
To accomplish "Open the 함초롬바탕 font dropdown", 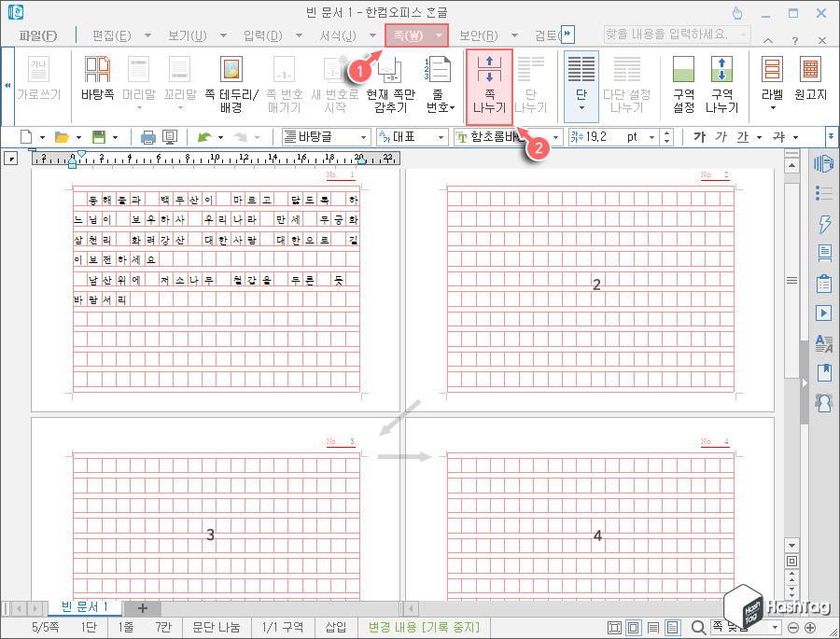I will coord(555,138).
